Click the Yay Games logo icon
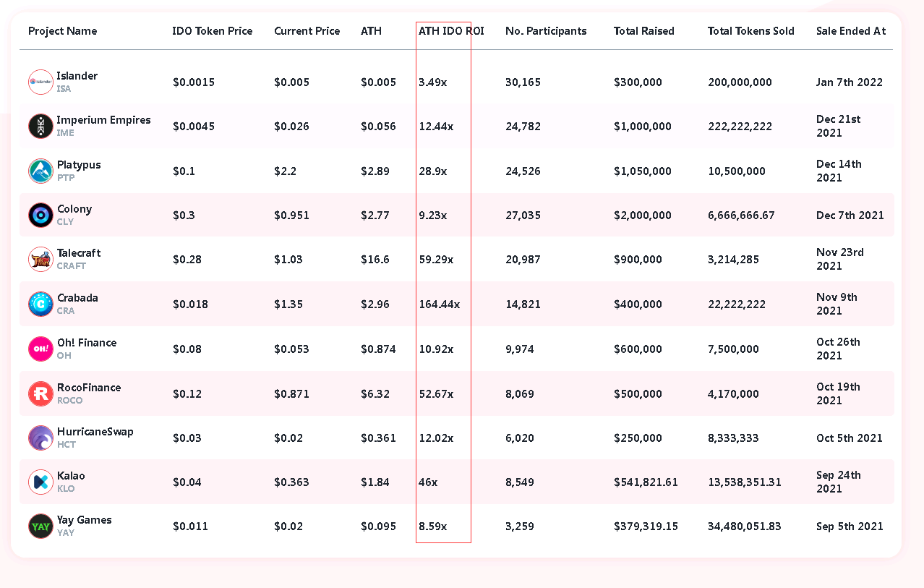 40,526
